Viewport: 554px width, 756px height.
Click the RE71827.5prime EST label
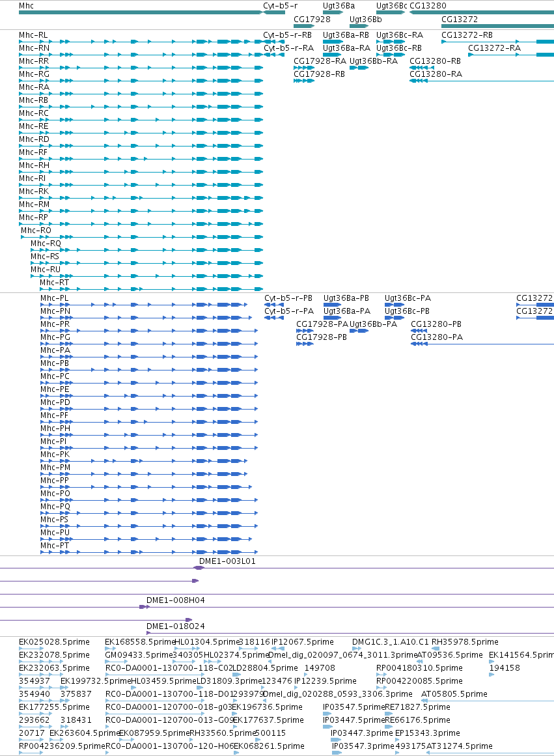[417, 707]
